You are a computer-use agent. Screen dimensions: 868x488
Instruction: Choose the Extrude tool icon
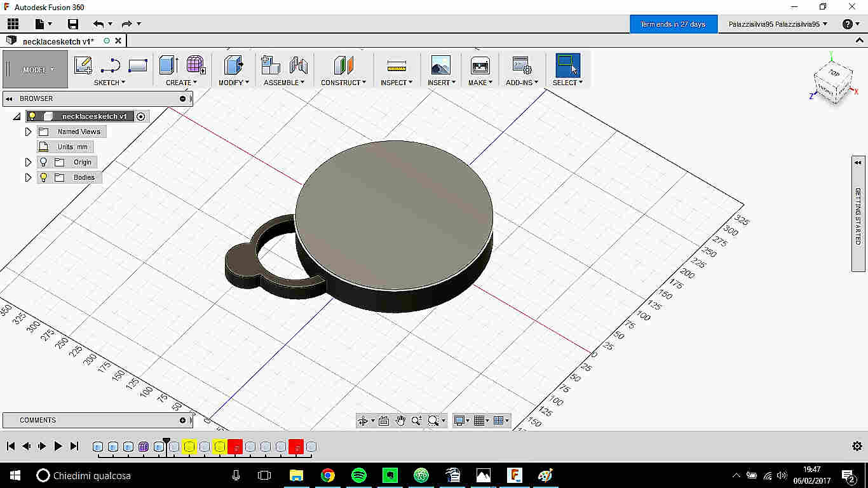168,65
